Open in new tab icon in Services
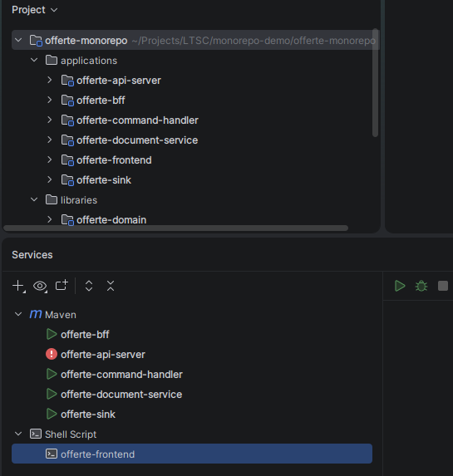 pyautogui.click(x=62, y=286)
